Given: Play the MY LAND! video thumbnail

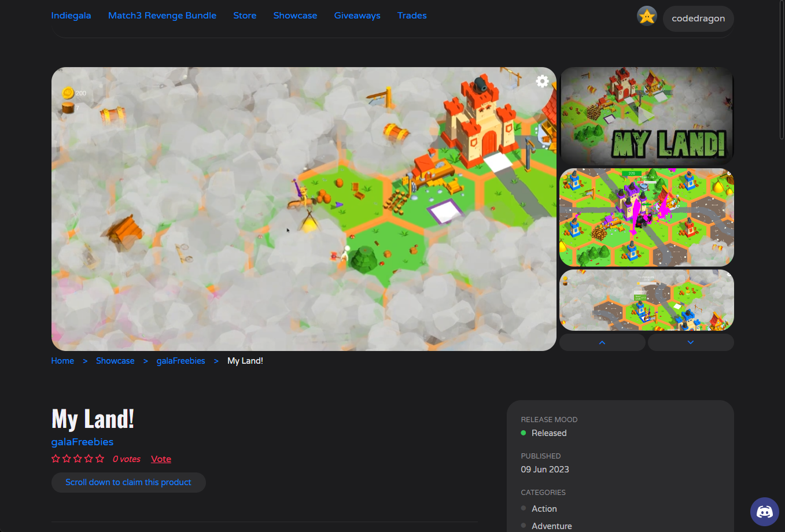Looking at the screenshot, I should tap(647, 115).
